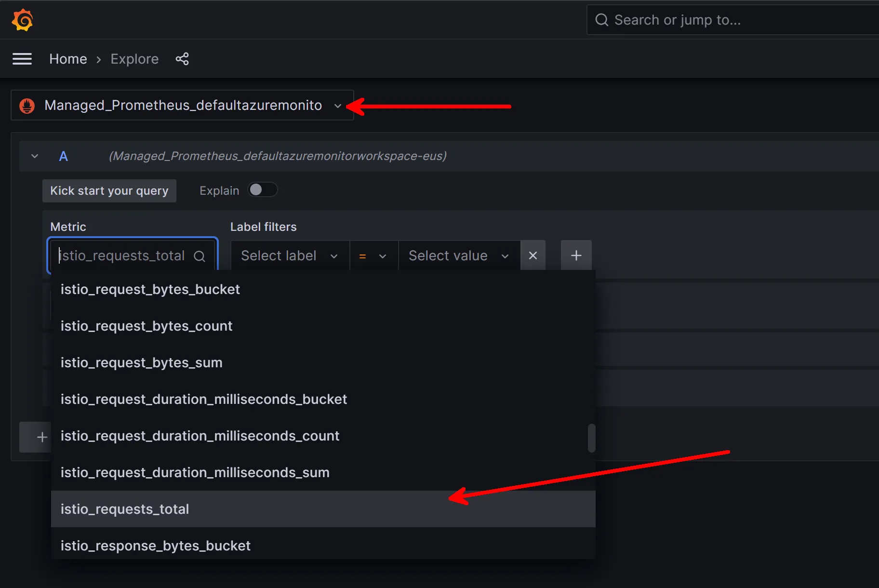This screenshot has height=588, width=879.
Task: Click the search icon in top bar
Action: (601, 20)
